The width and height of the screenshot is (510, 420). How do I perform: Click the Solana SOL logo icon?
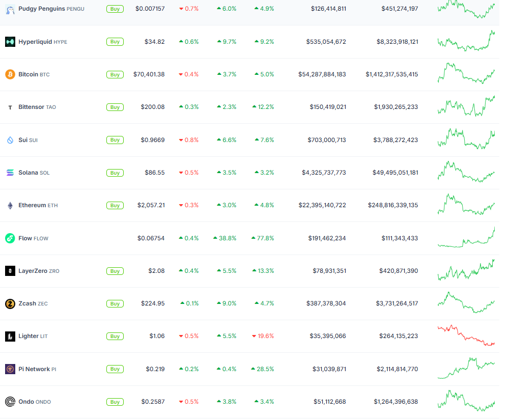10,173
